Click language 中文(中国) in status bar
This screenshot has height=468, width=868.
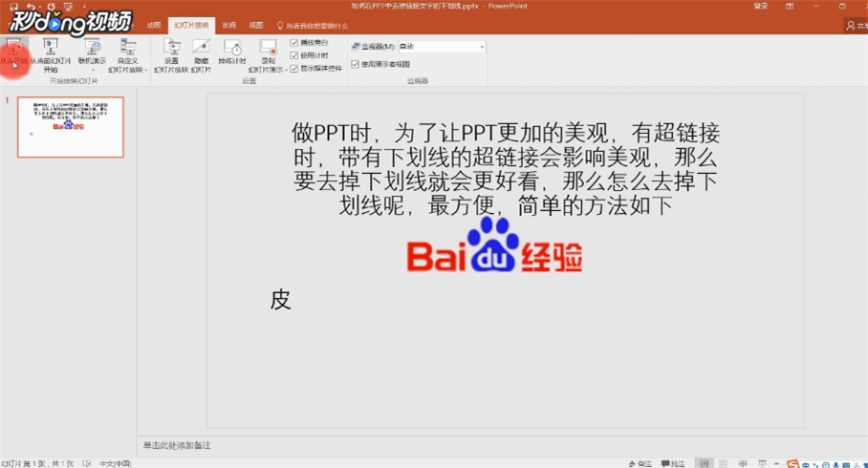click(115, 463)
